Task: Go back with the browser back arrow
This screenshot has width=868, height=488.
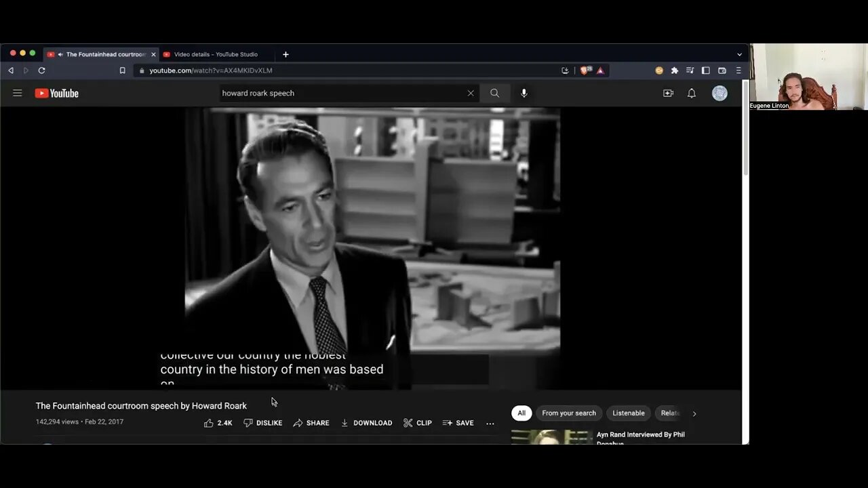Action: (x=11, y=70)
